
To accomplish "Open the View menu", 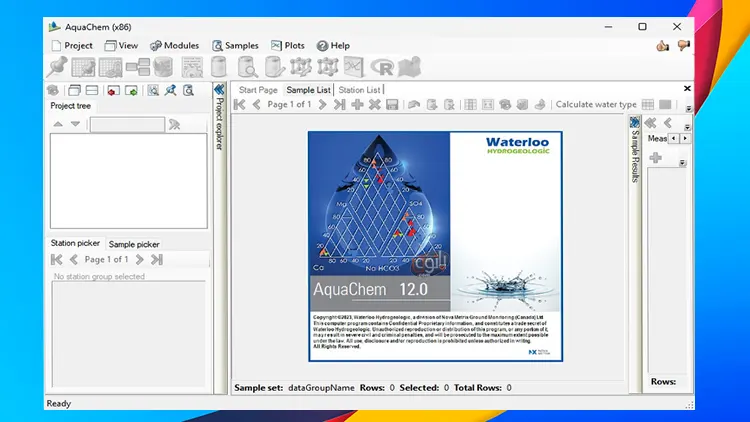I will click(121, 45).
